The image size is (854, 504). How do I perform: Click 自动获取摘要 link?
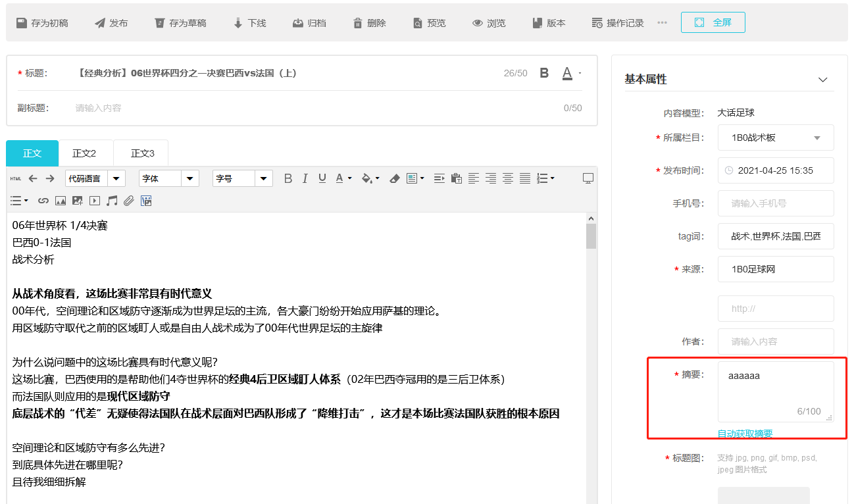[x=745, y=434]
